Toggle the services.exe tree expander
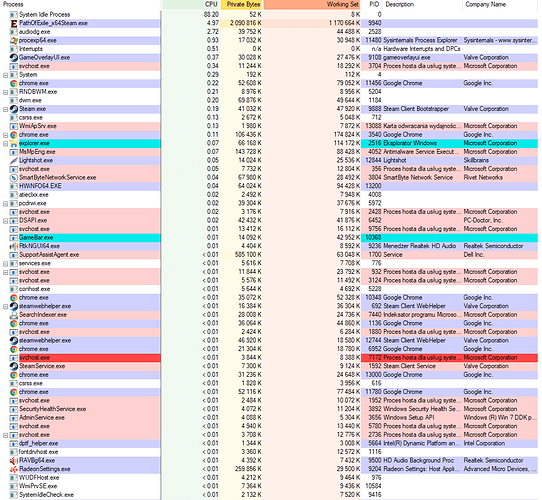Viewport: 542px width, 500px height. [5, 263]
